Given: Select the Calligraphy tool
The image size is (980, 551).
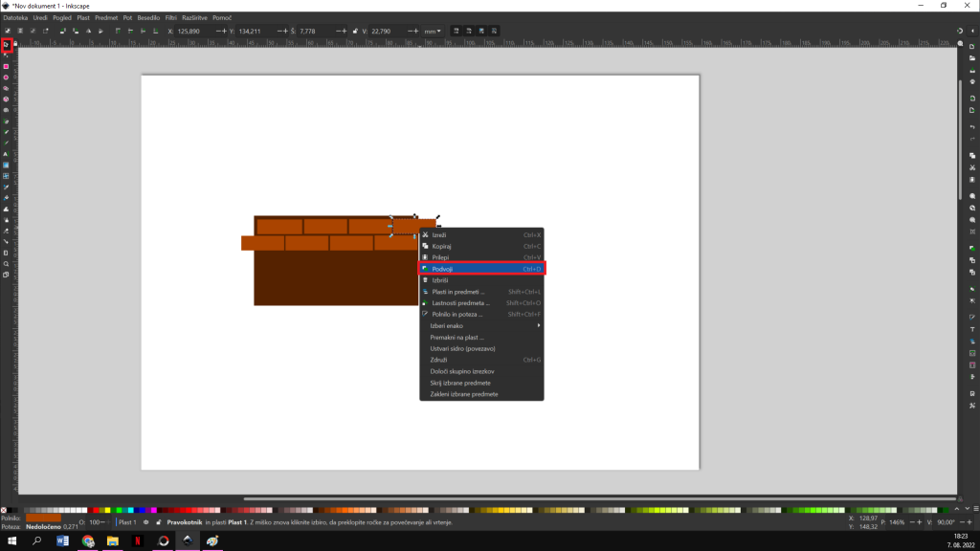Looking at the screenshot, I should point(7,143).
